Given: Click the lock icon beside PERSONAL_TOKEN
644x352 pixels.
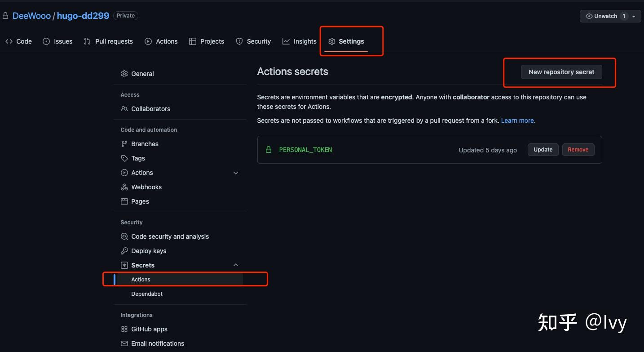Looking at the screenshot, I should tap(269, 150).
